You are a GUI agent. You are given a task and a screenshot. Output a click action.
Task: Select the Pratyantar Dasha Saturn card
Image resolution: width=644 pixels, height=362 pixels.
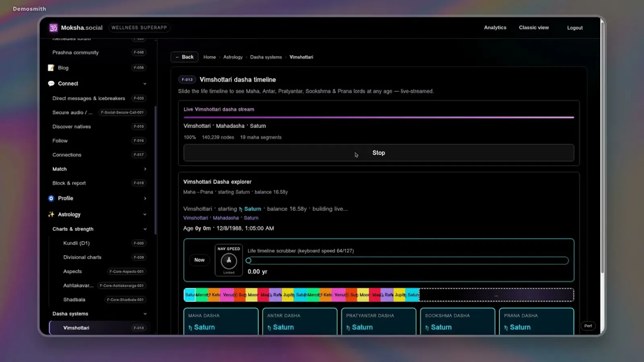click(x=379, y=321)
